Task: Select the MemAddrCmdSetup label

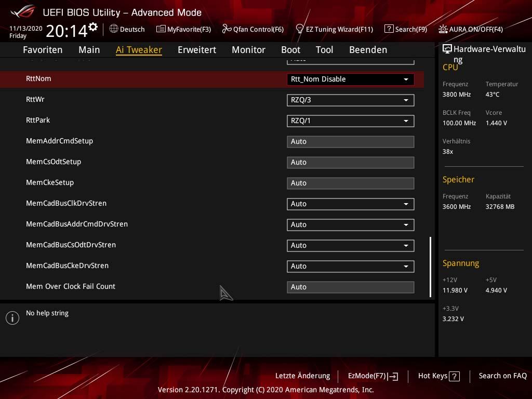Action: pos(59,141)
